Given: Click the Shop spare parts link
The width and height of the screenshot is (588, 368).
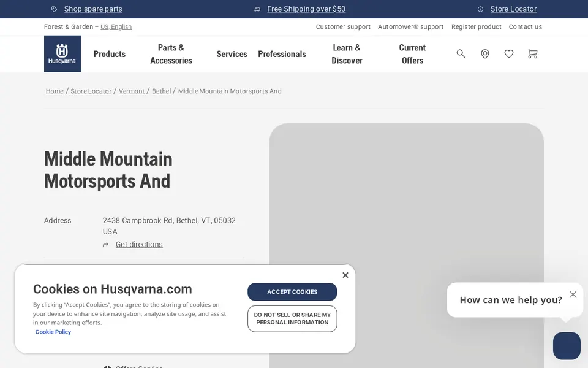Looking at the screenshot, I should [93, 9].
